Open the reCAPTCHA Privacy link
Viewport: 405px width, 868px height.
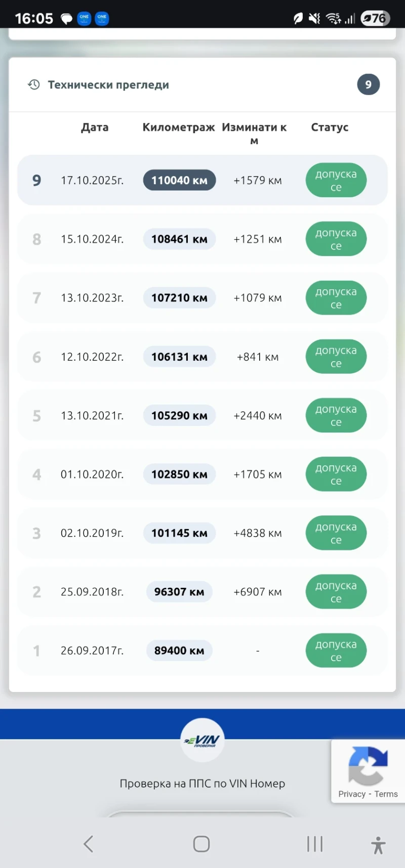(352, 794)
